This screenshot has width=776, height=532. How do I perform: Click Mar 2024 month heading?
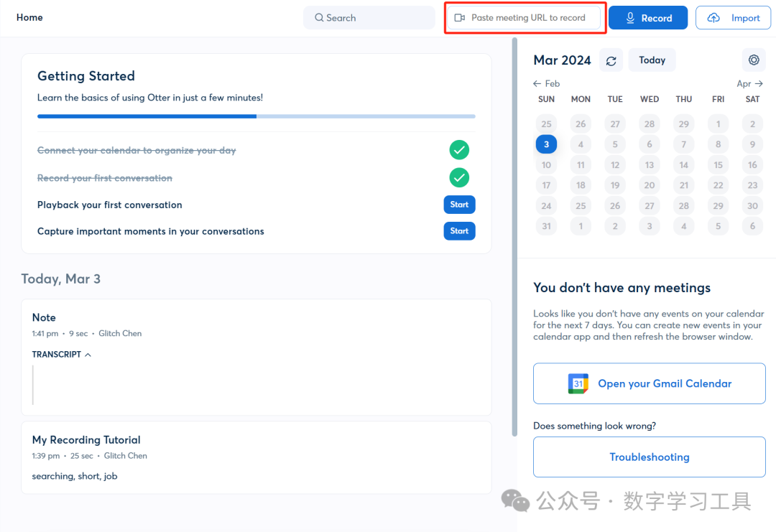coord(562,60)
